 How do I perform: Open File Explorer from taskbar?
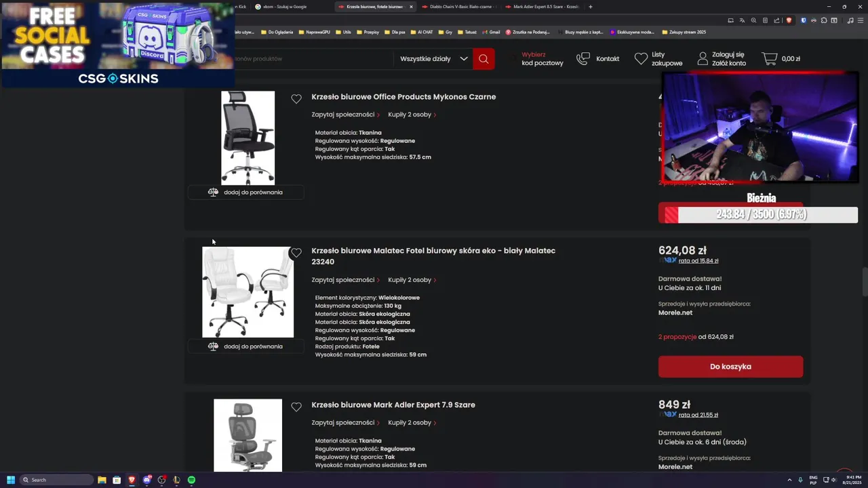pyautogui.click(x=102, y=480)
